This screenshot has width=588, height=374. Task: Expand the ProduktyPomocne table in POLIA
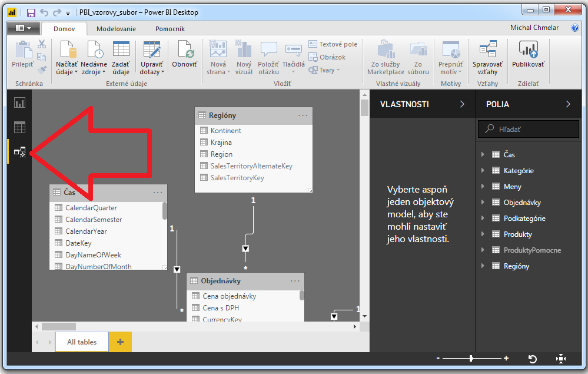click(x=483, y=250)
